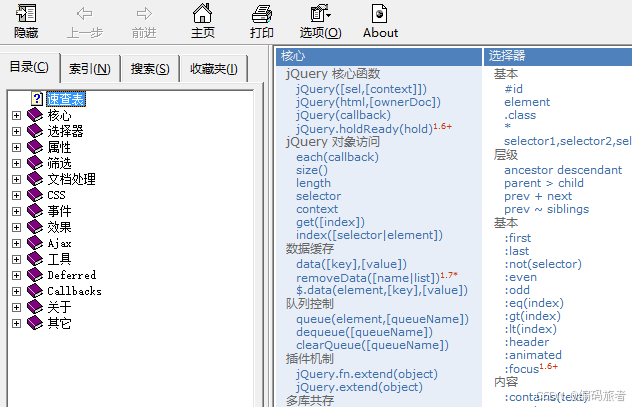
Task: Open the :not(selector) link
Action: pyautogui.click(x=543, y=264)
